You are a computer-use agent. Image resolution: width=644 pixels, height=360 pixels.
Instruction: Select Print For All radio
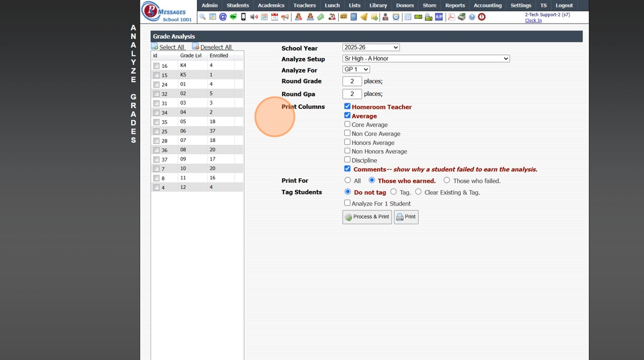point(347,181)
